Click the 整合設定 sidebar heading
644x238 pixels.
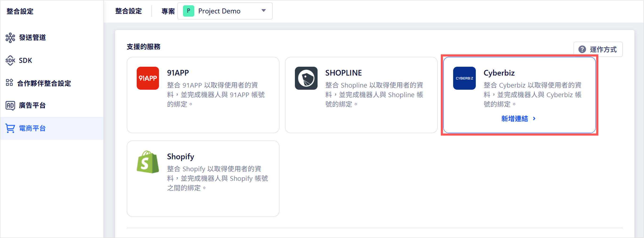20,11
